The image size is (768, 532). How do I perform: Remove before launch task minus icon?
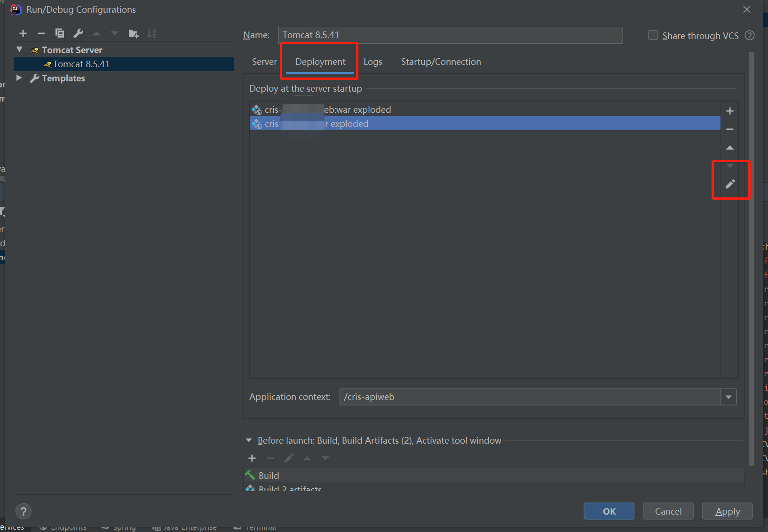pos(270,458)
